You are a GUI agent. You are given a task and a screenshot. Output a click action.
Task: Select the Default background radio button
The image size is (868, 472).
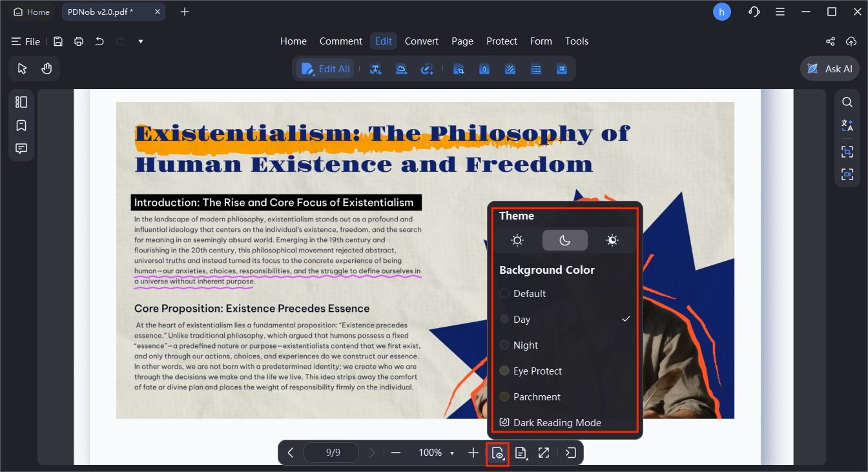pyautogui.click(x=505, y=294)
